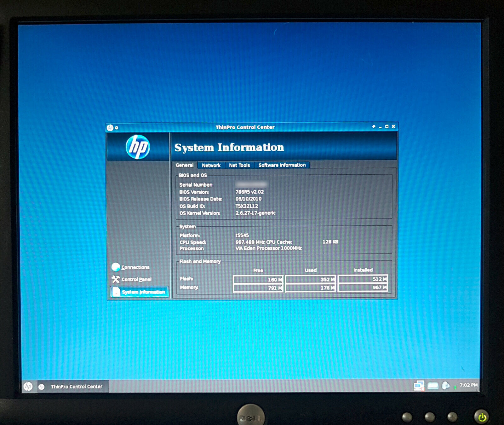Viewport: 504px width, 425px height.
Task: Select System Information sidebar entry
Action: tap(139, 292)
